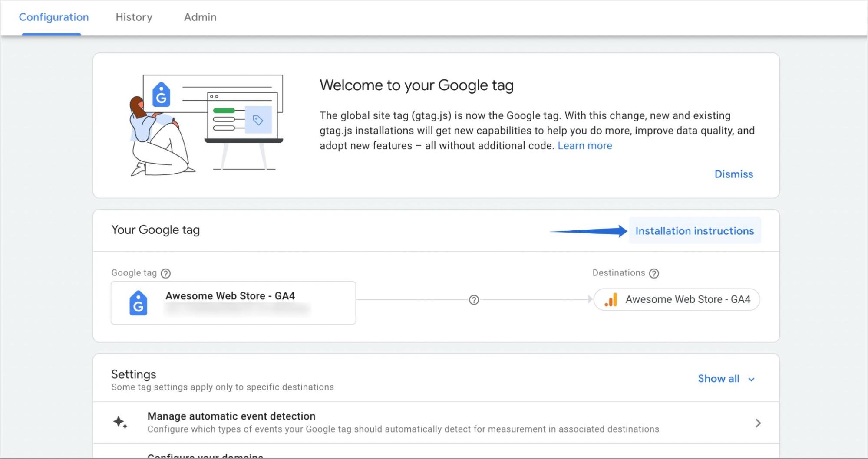Open Installation instructions

coord(694,231)
